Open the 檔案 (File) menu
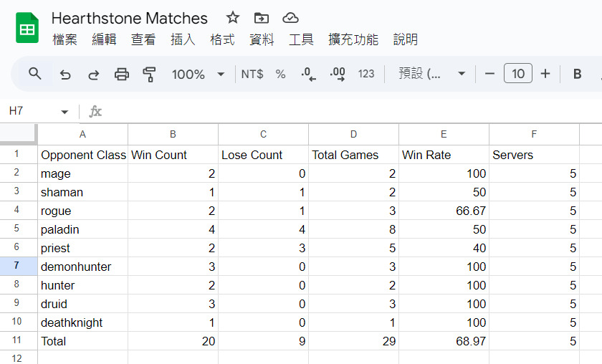 tap(64, 39)
